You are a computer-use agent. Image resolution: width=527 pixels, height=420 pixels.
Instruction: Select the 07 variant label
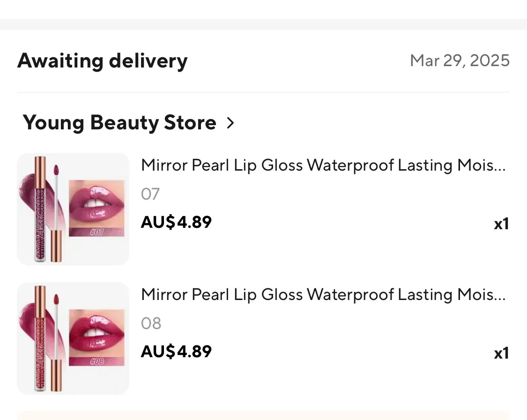(x=150, y=194)
